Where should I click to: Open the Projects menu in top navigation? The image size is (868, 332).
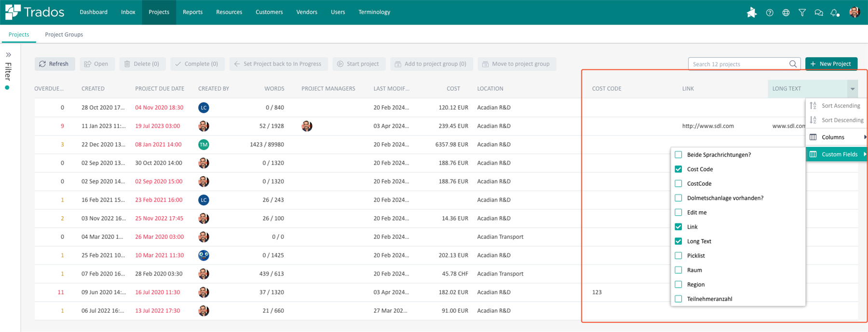(159, 12)
